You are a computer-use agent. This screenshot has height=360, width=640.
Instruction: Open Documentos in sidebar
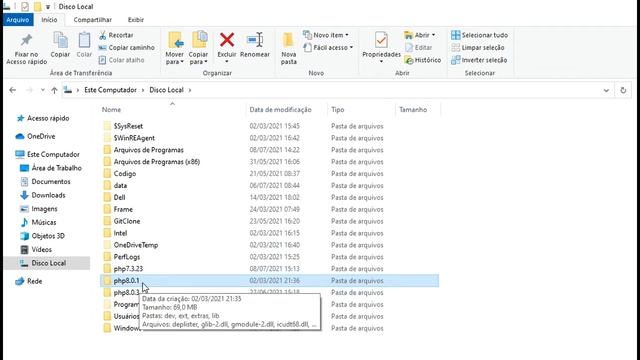[46, 181]
